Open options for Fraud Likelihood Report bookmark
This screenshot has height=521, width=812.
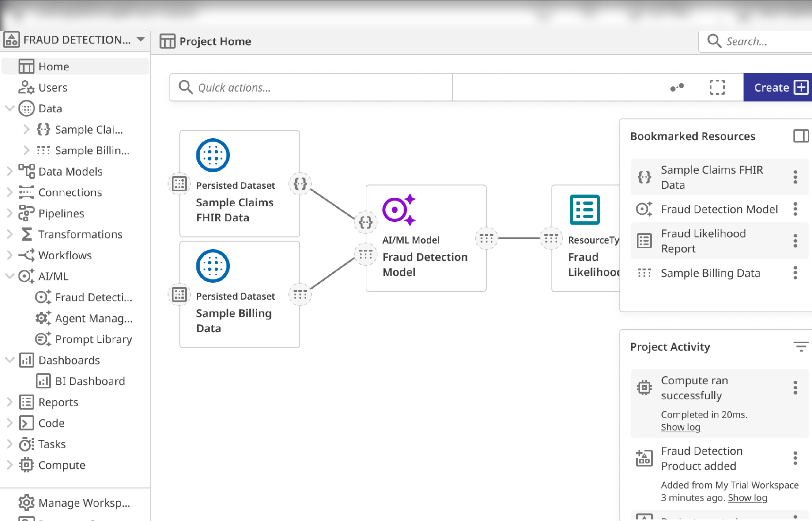pyautogui.click(x=795, y=241)
